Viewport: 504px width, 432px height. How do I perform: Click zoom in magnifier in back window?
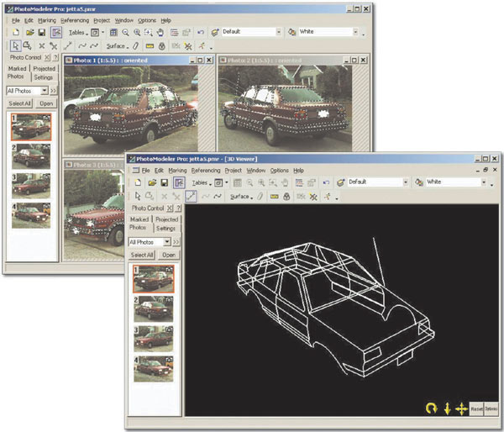(x=137, y=32)
